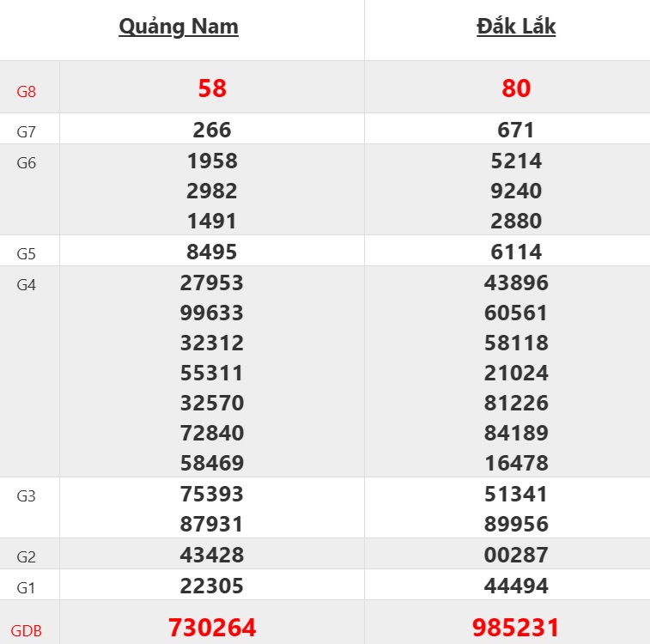Click Đắk Lắk G8 result 80

[516, 88]
